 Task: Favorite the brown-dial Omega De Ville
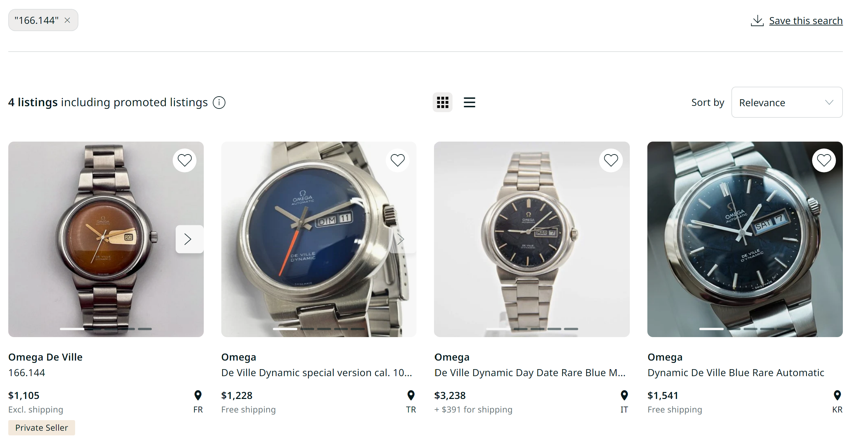tap(184, 160)
